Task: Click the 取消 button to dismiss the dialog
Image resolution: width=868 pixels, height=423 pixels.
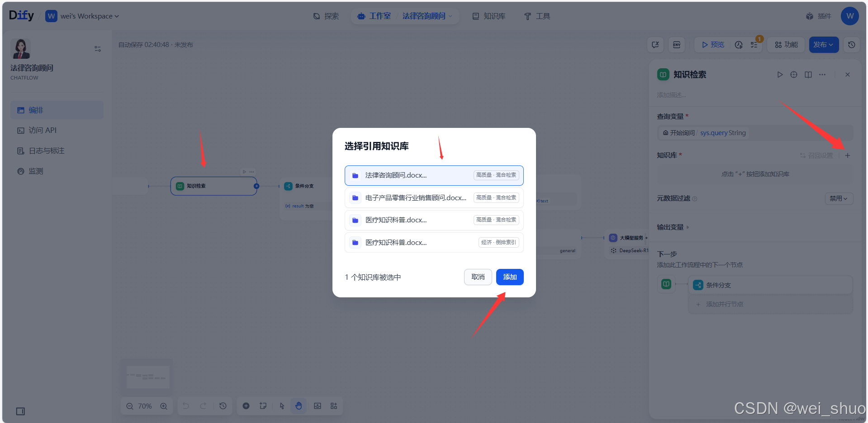Action: (x=478, y=277)
